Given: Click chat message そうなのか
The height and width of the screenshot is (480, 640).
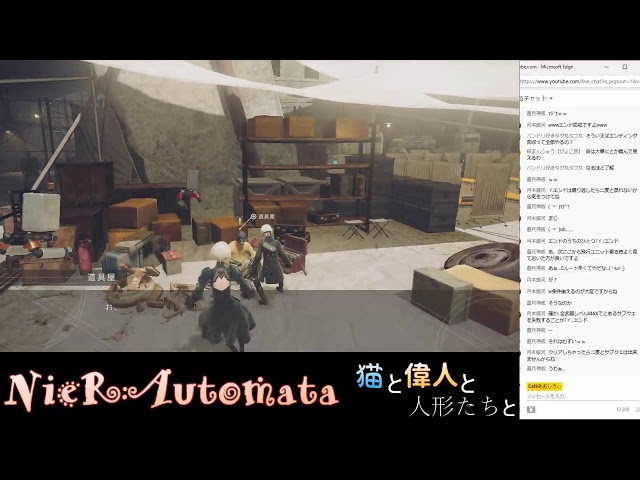Looking at the screenshot, I should 560,303.
